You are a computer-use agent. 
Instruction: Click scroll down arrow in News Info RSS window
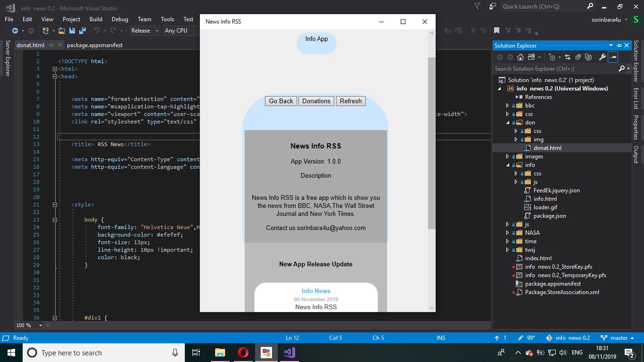(431, 308)
